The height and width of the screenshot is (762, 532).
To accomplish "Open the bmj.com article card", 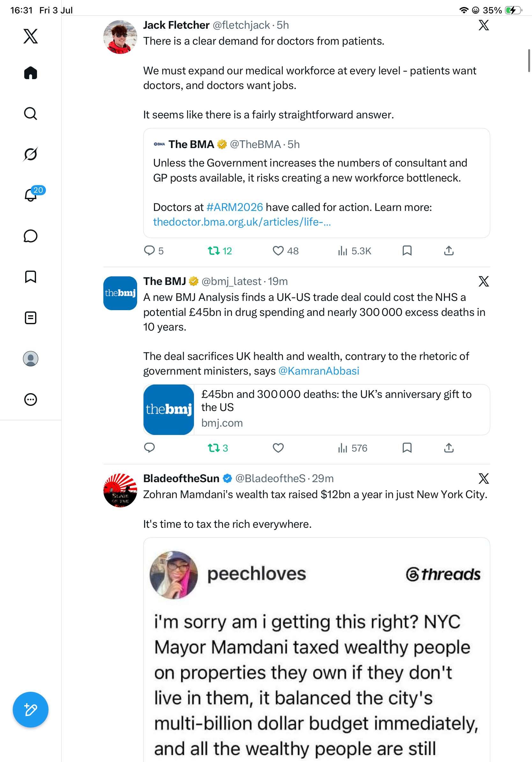I will (x=316, y=409).
